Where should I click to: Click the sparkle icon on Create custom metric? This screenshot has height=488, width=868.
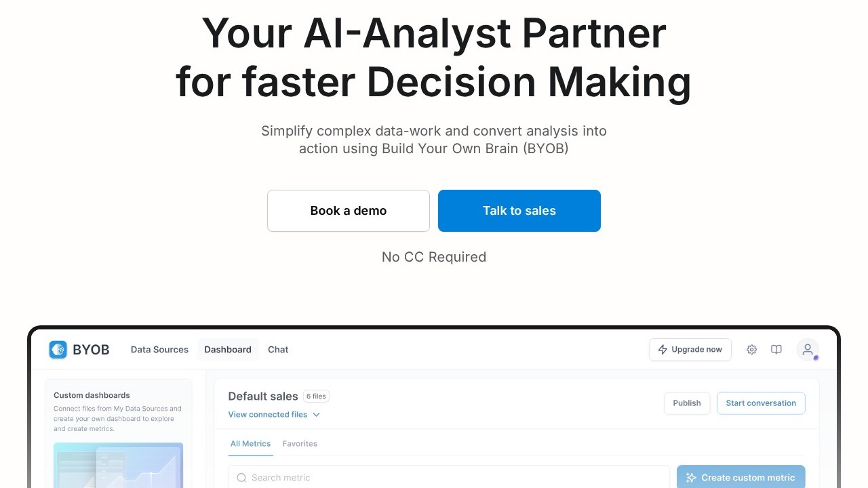(x=691, y=478)
